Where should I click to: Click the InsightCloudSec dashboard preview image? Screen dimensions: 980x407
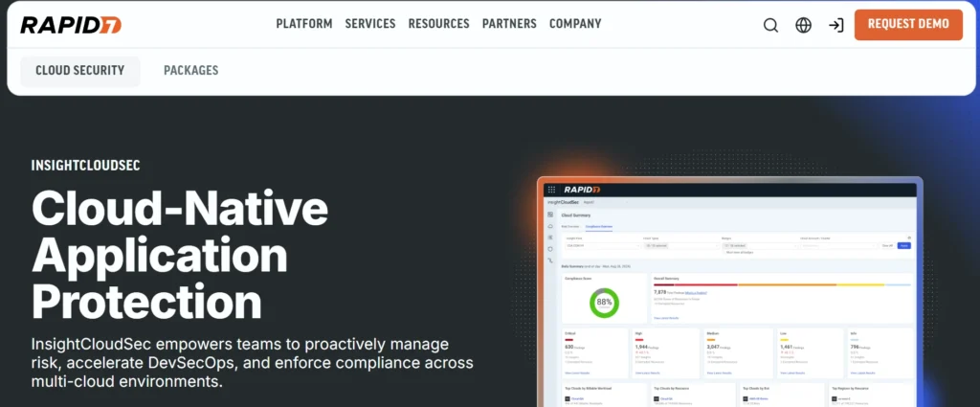click(x=729, y=293)
